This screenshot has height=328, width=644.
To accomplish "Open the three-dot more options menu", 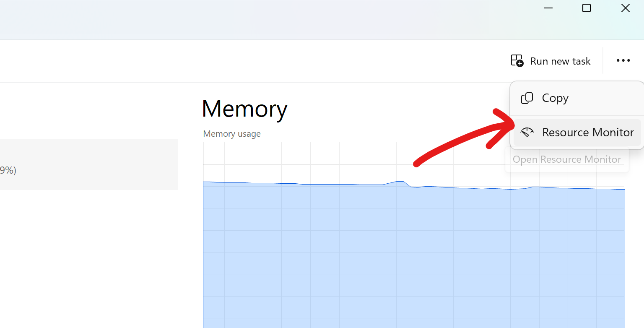I will click(623, 61).
